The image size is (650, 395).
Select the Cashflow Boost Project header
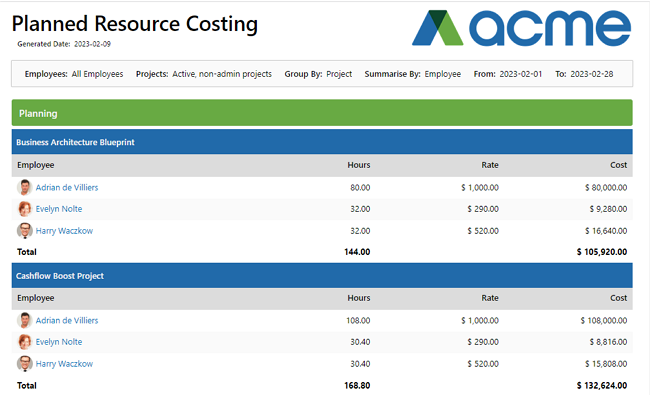[x=322, y=275]
